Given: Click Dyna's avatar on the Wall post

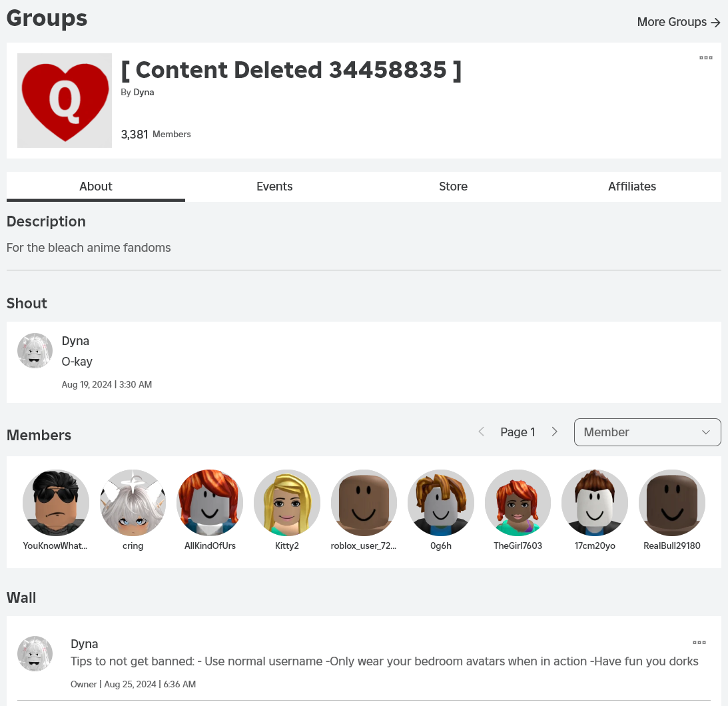Looking at the screenshot, I should tap(35, 653).
